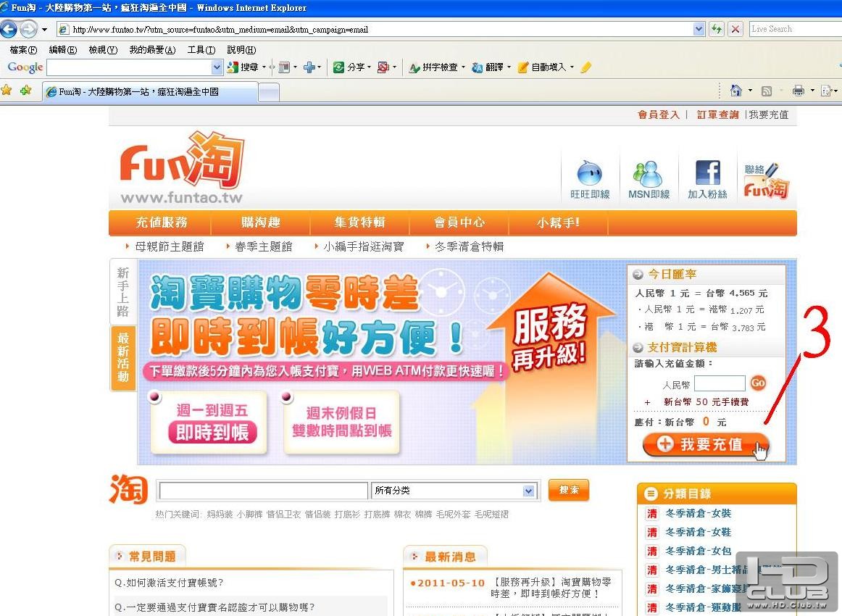Click the 人民幣 amount input field
The image size is (842, 616).
coord(720,383)
